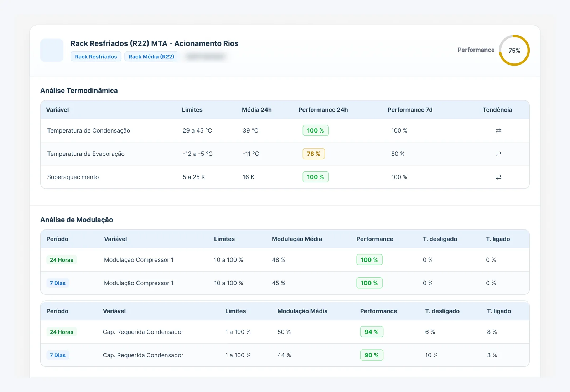Screen dimensions: 570x392
Task: Click the 7 Dias badge for Modulação Compressor 1
Action: tap(58, 283)
